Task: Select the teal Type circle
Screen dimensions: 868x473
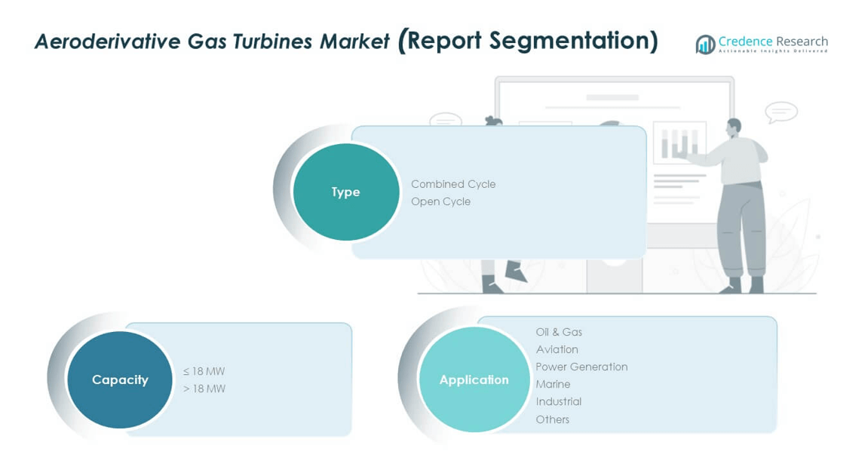Action: (345, 192)
